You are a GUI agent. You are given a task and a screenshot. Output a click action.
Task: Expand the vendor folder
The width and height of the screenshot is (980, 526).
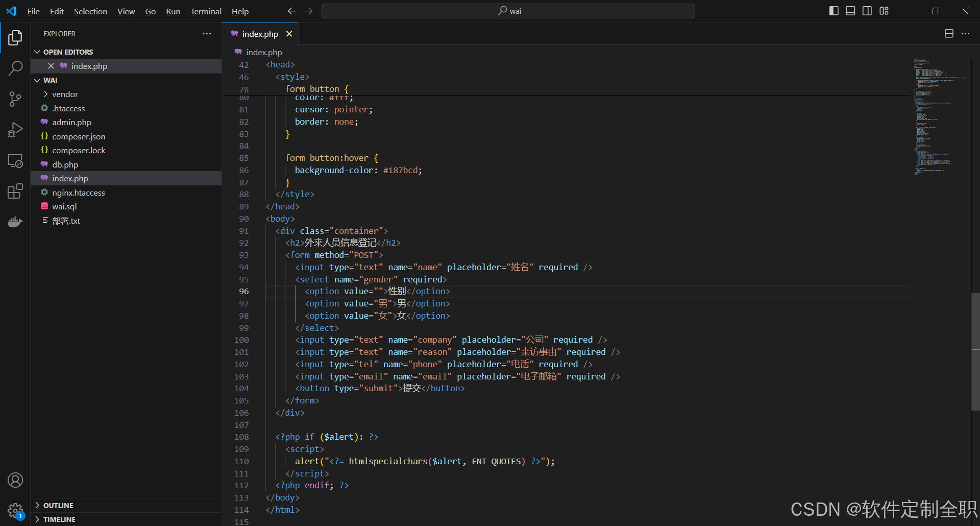pyautogui.click(x=126, y=94)
